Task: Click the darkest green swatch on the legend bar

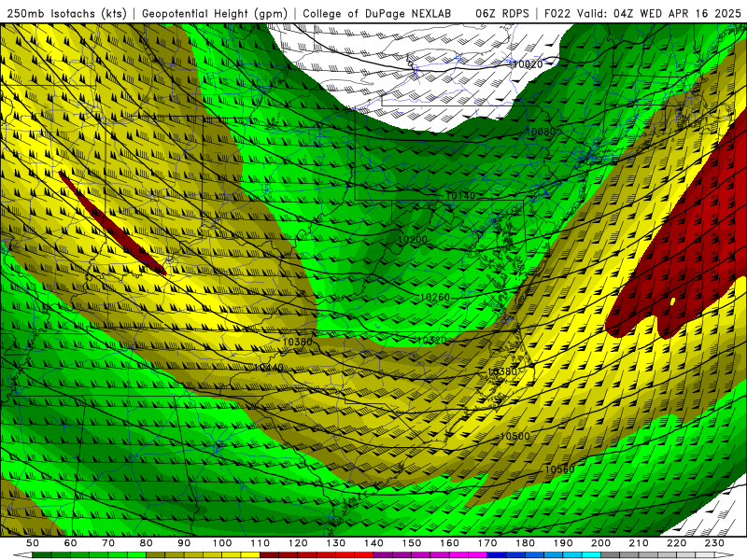Action: tap(41, 555)
